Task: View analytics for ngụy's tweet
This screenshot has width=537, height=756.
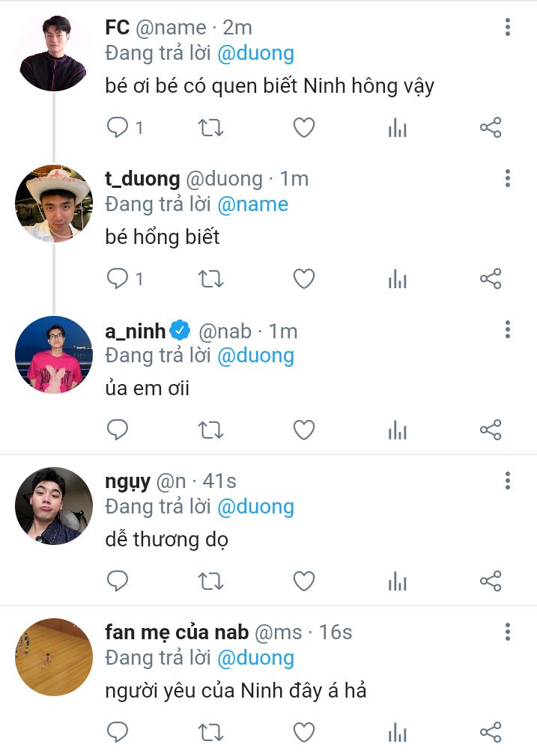Action: (x=398, y=582)
